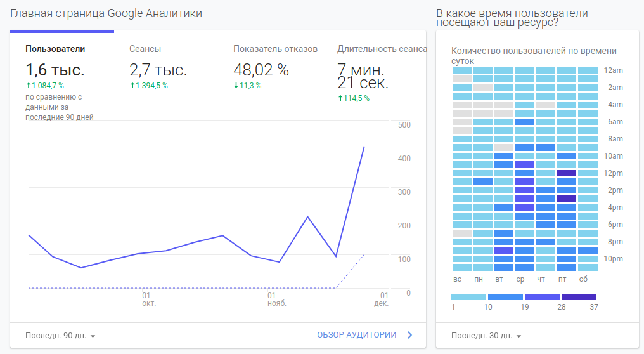The height and width of the screenshot is (354, 644).
Task: Click the 2,7 тыс. sessions value
Action: [158, 70]
